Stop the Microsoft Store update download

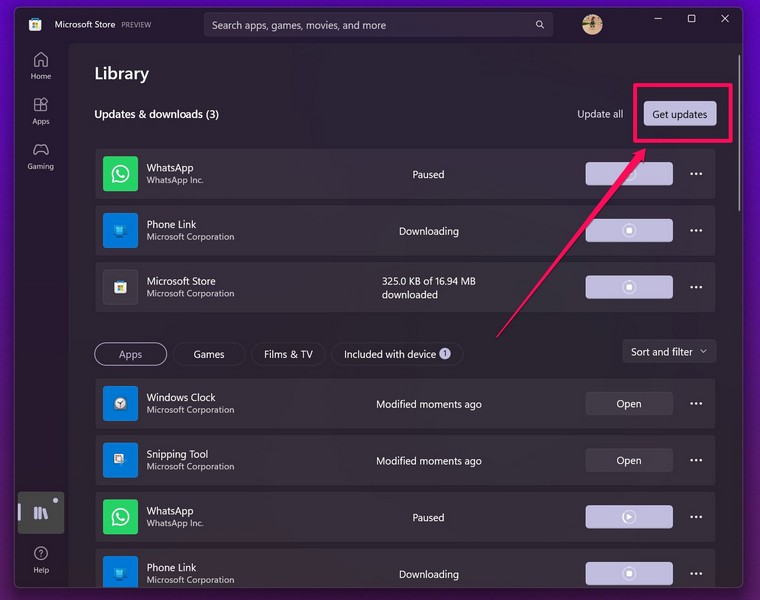629,287
